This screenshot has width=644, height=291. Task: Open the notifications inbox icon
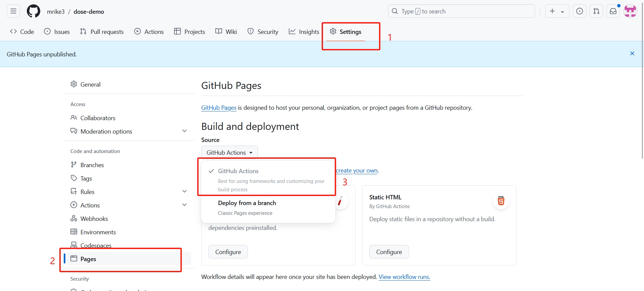click(613, 11)
